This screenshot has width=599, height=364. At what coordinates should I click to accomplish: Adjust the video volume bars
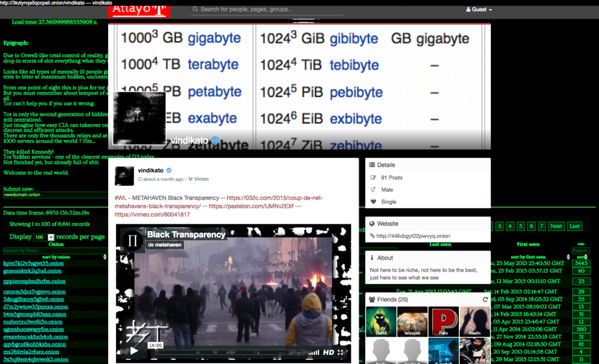click(x=314, y=352)
